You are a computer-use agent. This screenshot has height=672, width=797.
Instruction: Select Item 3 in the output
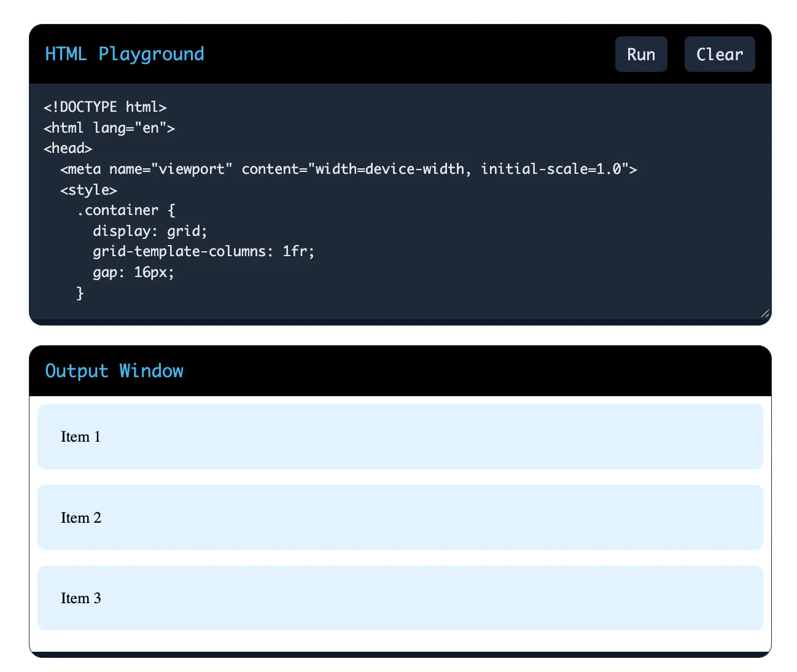[x=400, y=598]
